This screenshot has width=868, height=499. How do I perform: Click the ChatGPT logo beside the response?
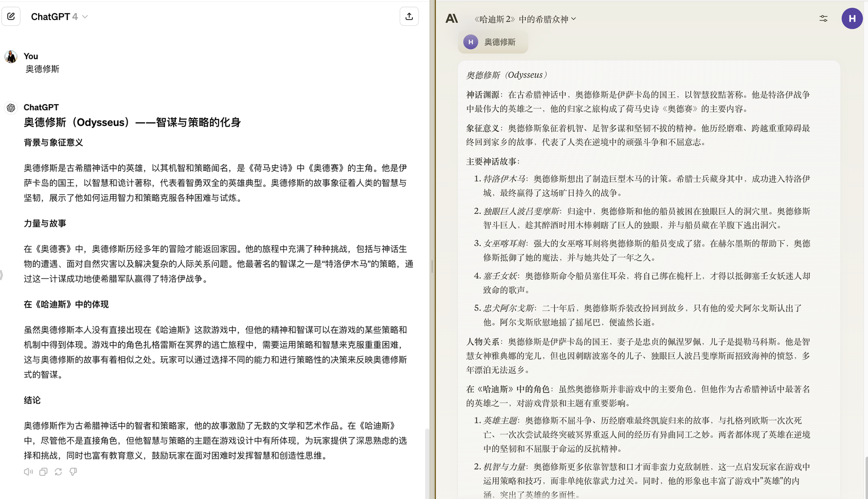coord(11,108)
